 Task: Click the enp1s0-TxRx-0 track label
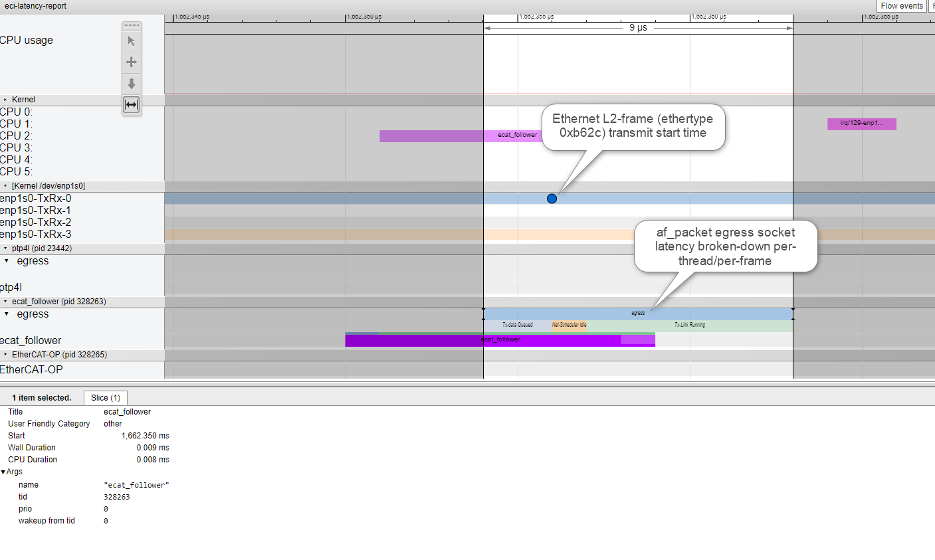[x=36, y=198]
